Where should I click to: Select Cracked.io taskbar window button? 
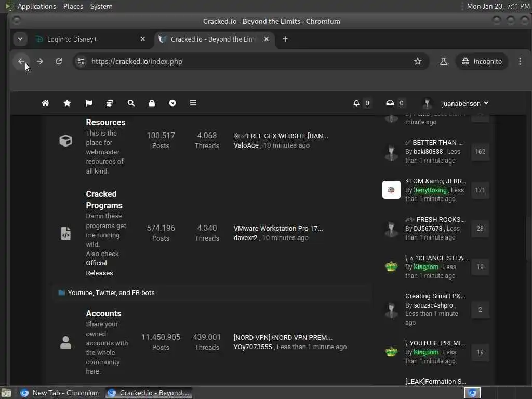coord(149,393)
